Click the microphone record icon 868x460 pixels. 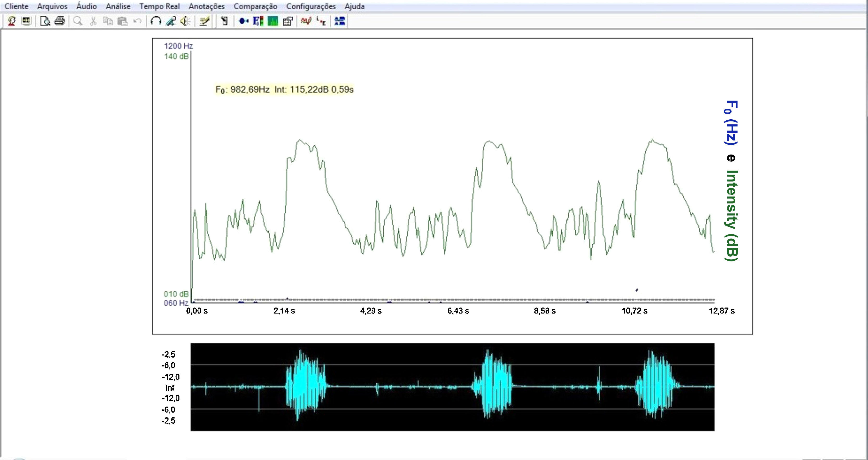[171, 21]
